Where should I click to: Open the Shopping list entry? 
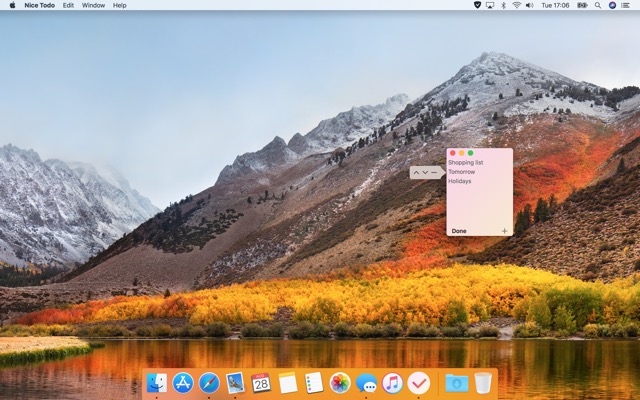click(466, 162)
